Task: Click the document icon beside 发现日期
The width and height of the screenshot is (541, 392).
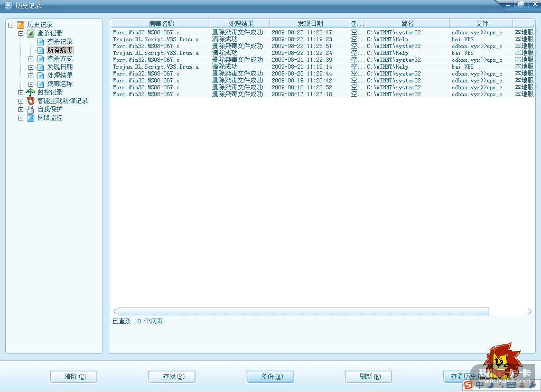Action: coord(41,67)
